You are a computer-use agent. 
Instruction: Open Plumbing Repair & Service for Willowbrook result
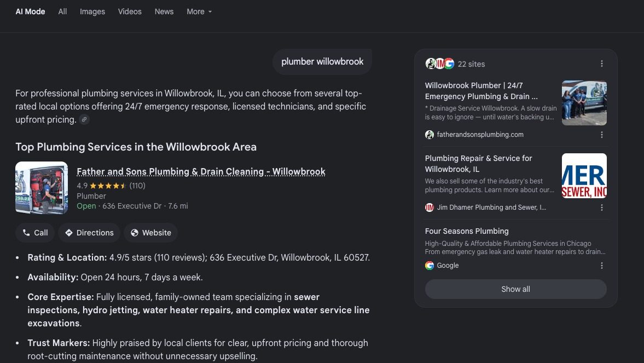(x=478, y=164)
